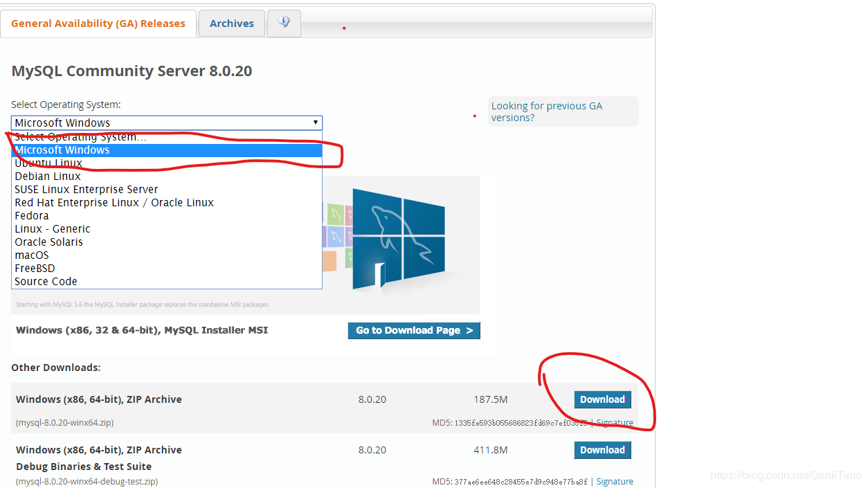Viewport: 868px width, 488px height.
Task: Pick Red Hat Enterprise Linux / Oracle Linux
Action: (x=167, y=203)
